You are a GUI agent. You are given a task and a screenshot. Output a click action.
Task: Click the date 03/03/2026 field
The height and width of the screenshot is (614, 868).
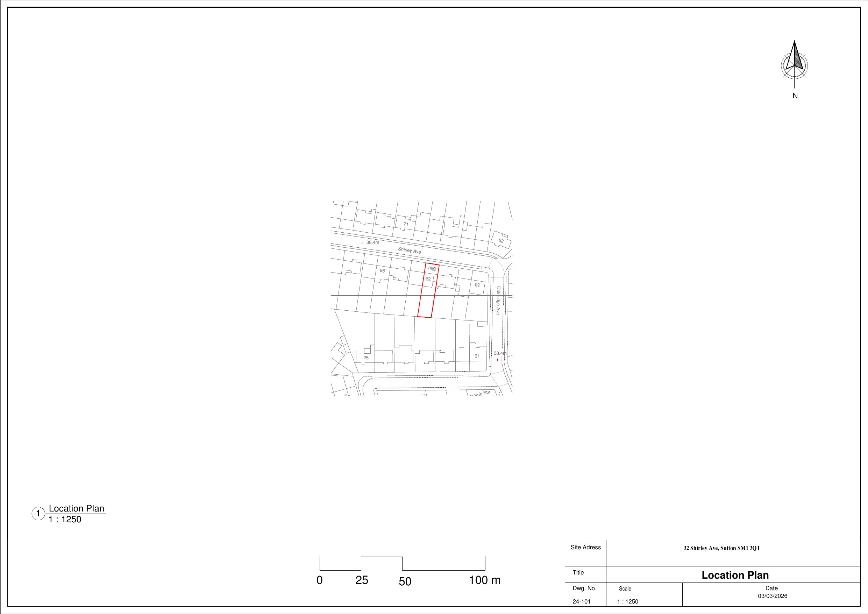click(x=773, y=596)
